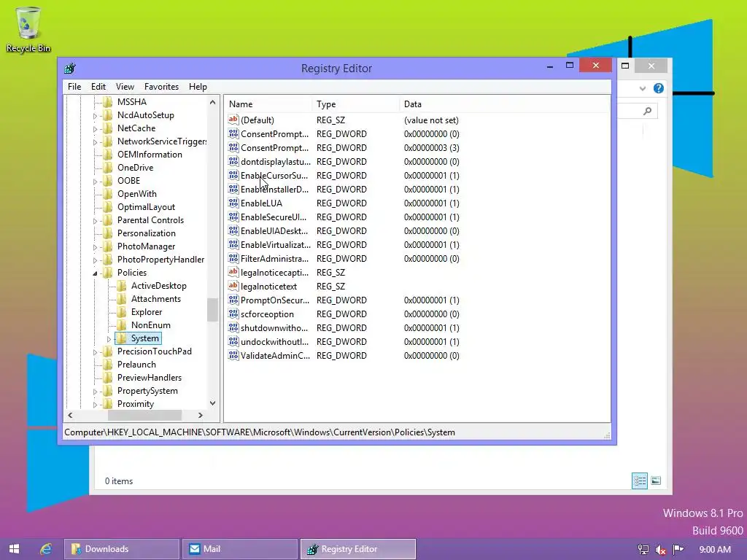Expand the Parental Controls node
747x560 pixels.
pyautogui.click(x=95, y=221)
